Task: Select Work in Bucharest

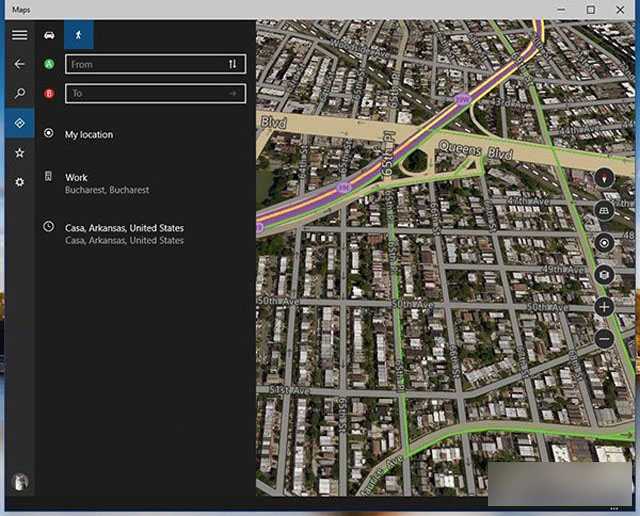Action: point(106,183)
